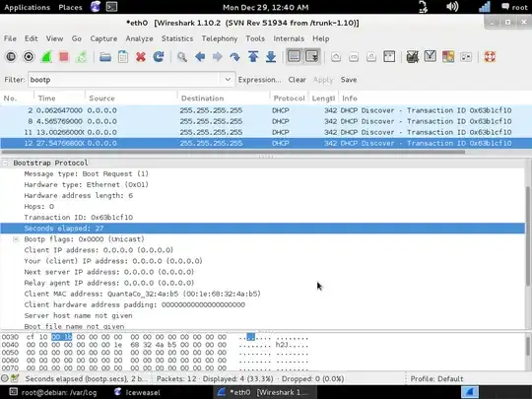
Task: Click the Expression... button
Action: (259, 80)
